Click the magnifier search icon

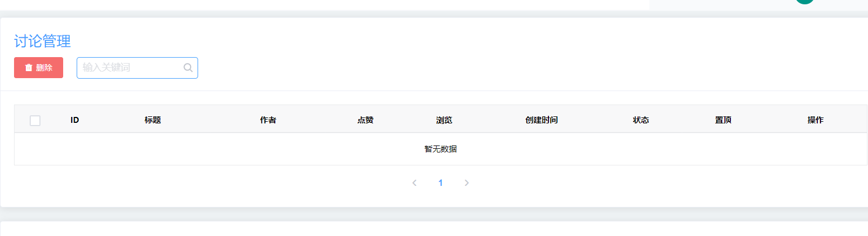pyautogui.click(x=188, y=68)
